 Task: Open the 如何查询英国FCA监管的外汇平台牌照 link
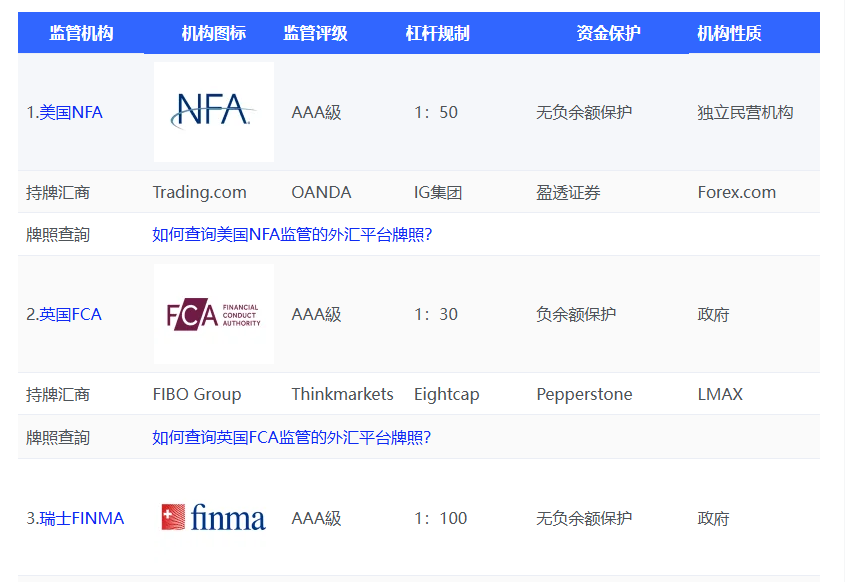291,437
